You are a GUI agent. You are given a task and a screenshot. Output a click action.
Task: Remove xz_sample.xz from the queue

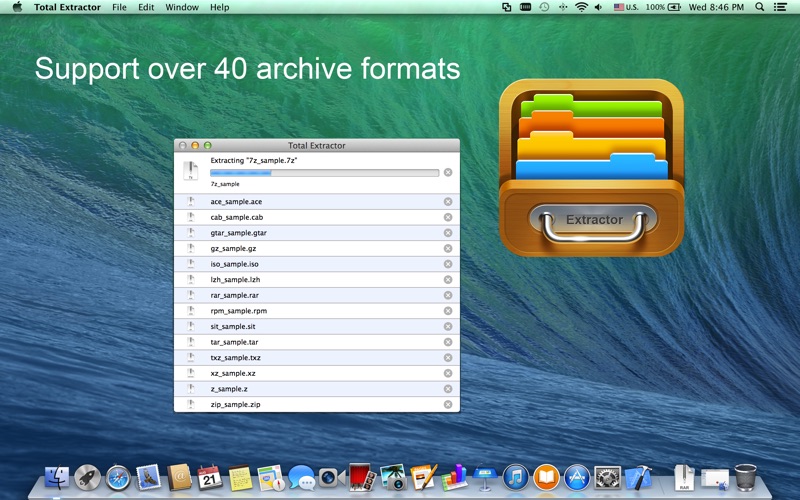click(448, 373)
